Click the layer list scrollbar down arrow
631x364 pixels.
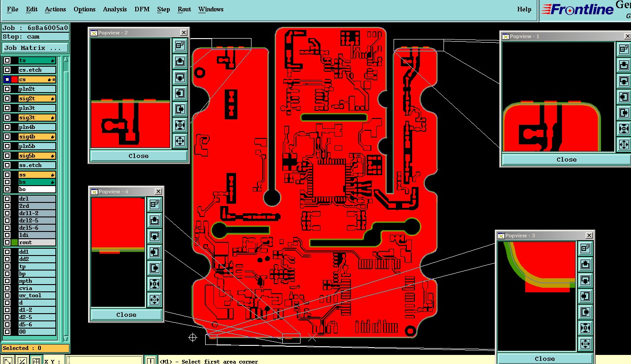coord(66,339)
